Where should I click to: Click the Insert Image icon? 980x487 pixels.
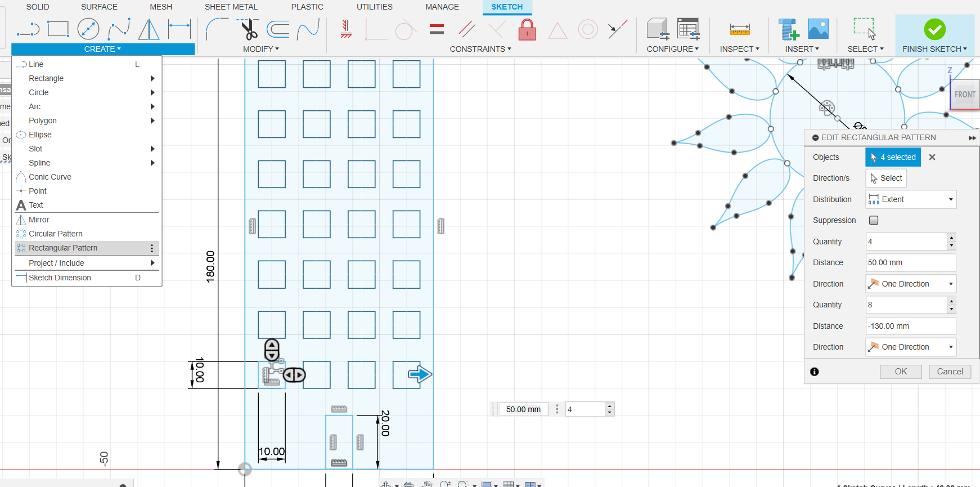click(818, 29)
